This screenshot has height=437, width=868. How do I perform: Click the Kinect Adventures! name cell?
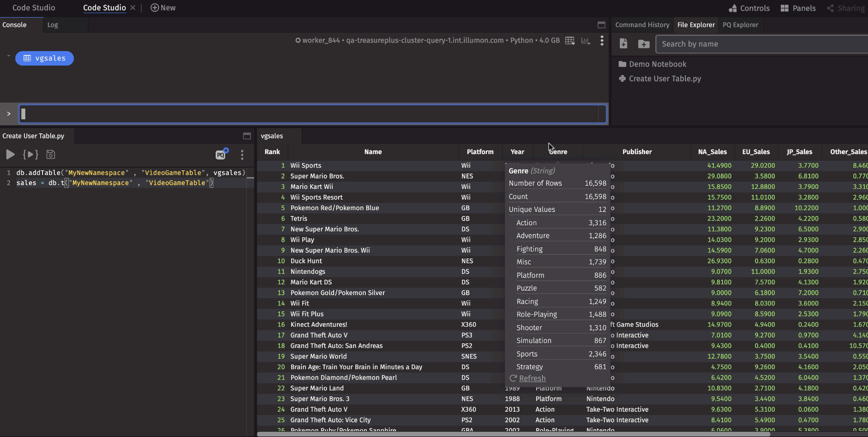(x=373, y=324)
